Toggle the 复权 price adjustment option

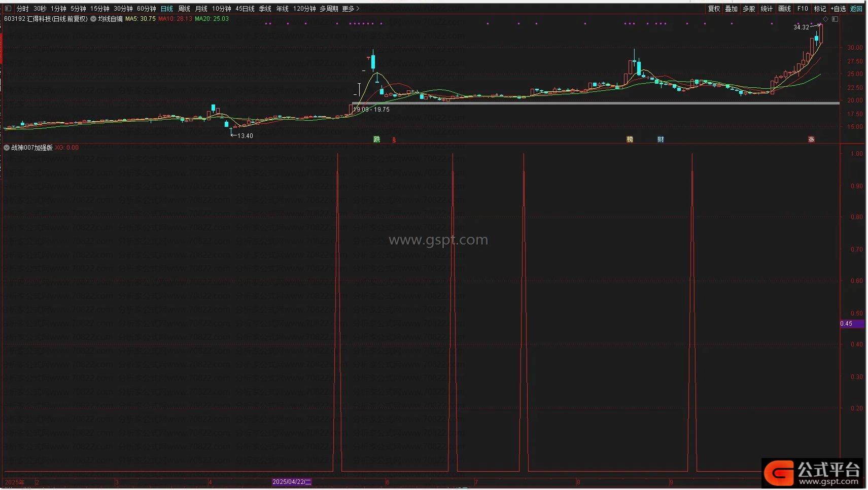(714, 9)
